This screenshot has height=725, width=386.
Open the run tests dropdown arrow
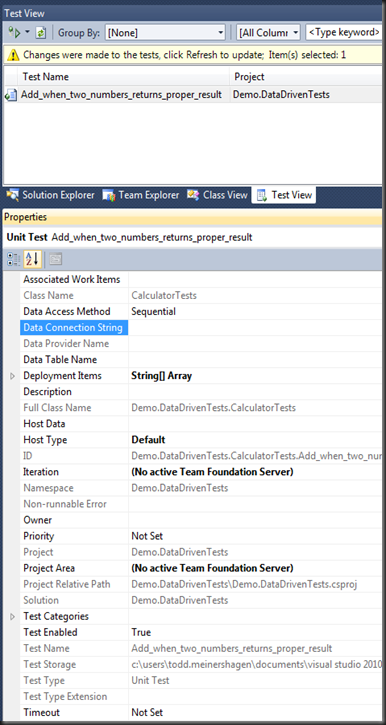[27, 32]
